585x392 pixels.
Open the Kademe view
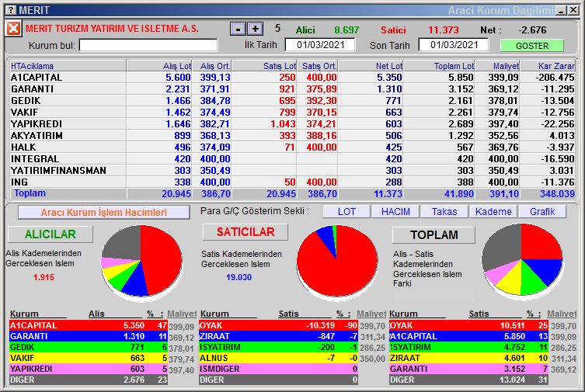click(x=493, y=212)
